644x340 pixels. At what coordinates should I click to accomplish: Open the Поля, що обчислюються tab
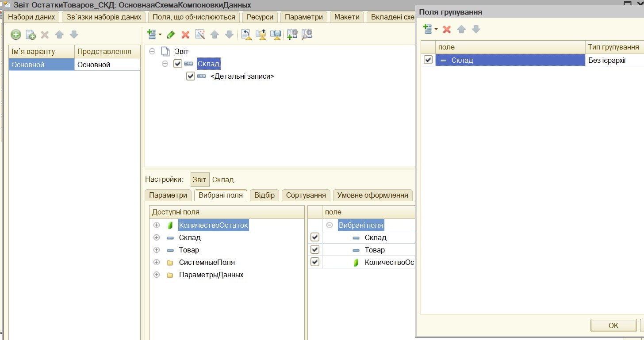click(193, 17)
